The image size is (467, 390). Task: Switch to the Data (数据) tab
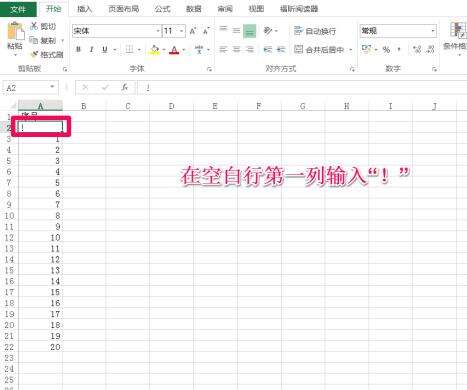194,9
